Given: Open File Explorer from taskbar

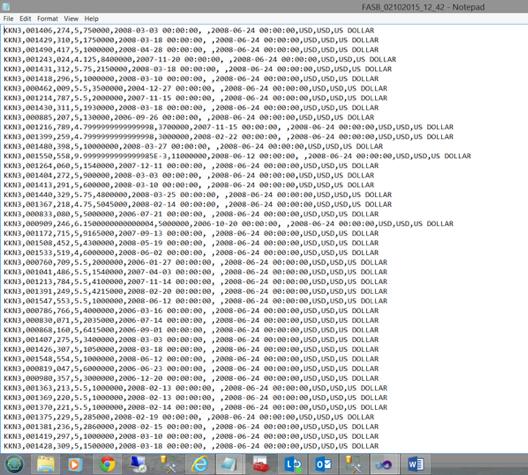Looking at the screenshot, I should (46, 465).
